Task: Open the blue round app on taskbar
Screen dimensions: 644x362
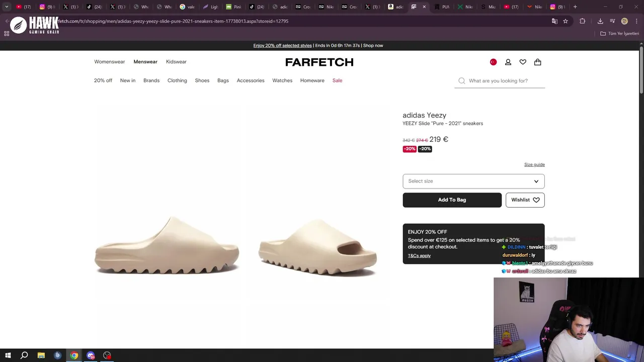Action: (57, 355)
